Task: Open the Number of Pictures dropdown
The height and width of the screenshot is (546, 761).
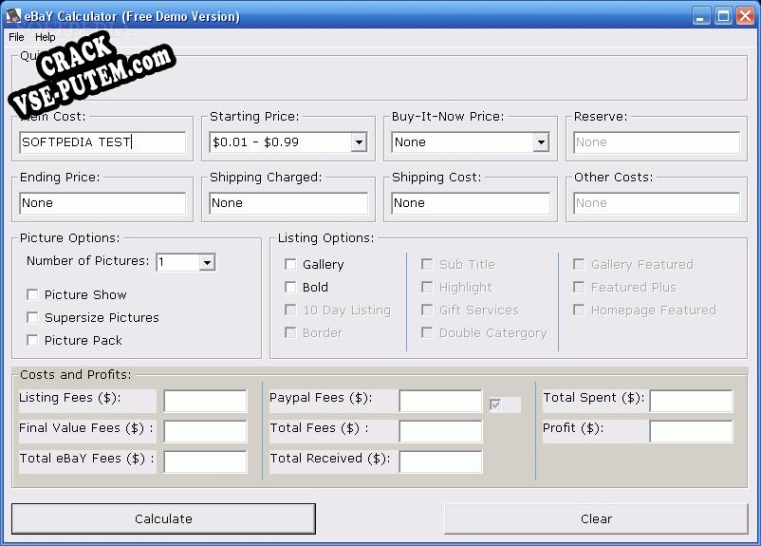Action: tap(207, 263)
